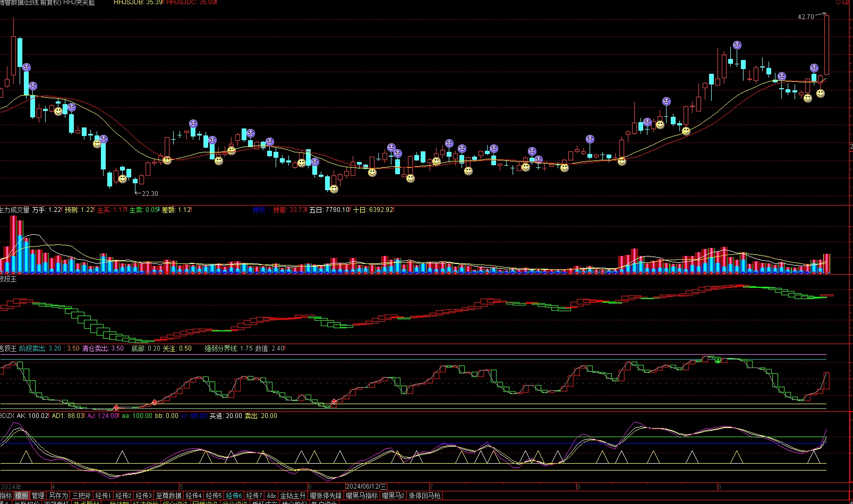Screen dimensions: 853x504
Task: Click the 22.30 low price annotation
Action: pos(150,194)
